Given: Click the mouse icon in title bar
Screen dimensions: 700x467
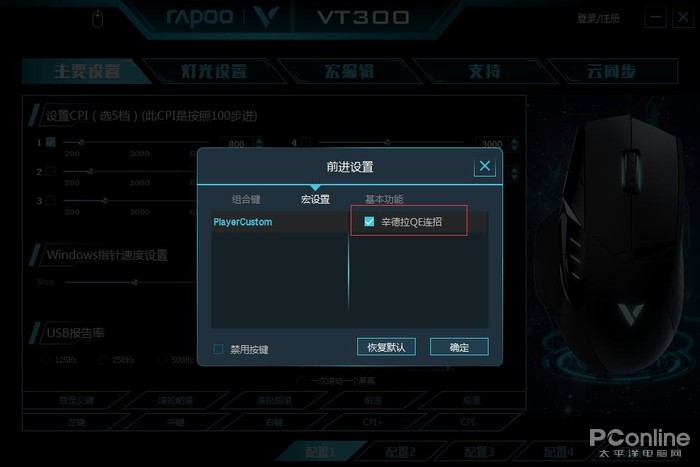Looking at the screenshot, I should (97, 19).
